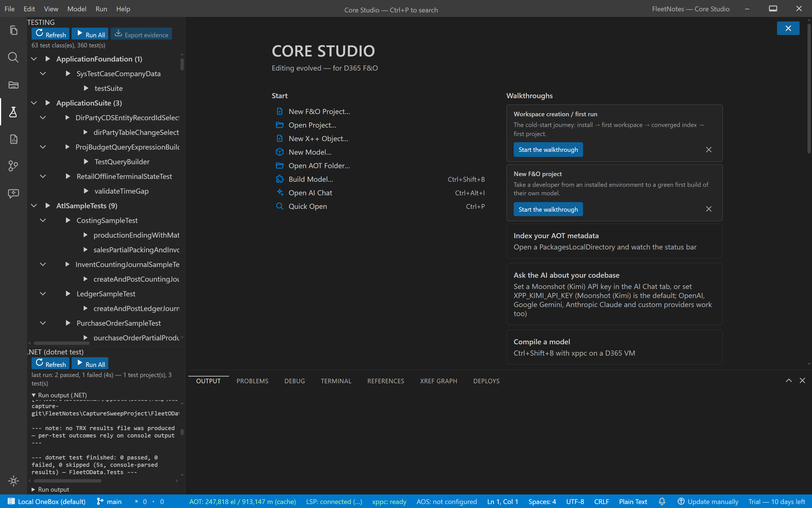
Task: Open the Compile a model card
Action: (614, 347)
